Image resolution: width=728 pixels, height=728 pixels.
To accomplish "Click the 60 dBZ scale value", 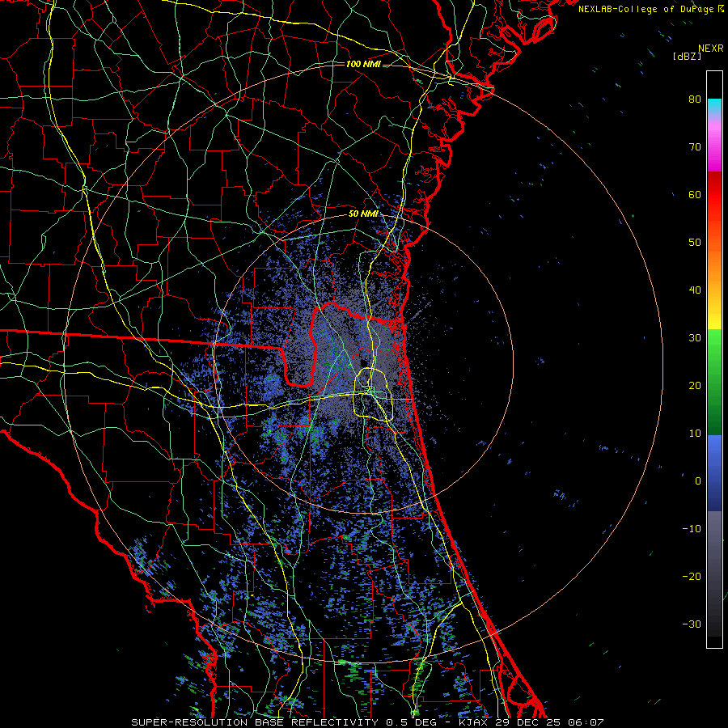I will point(695,194).
